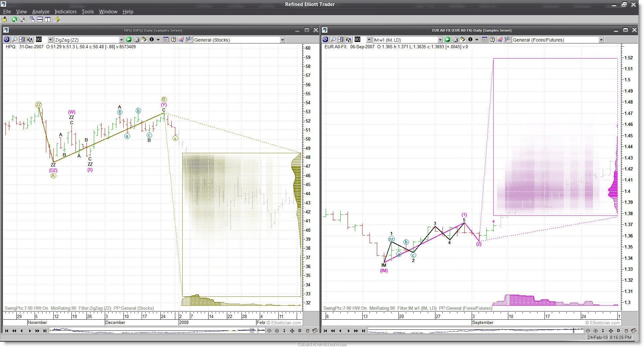Click the list view icon on HPQ toolbar
Image resolution: width=644 pixels, height=347 pixels.
(x=166, y=40)
